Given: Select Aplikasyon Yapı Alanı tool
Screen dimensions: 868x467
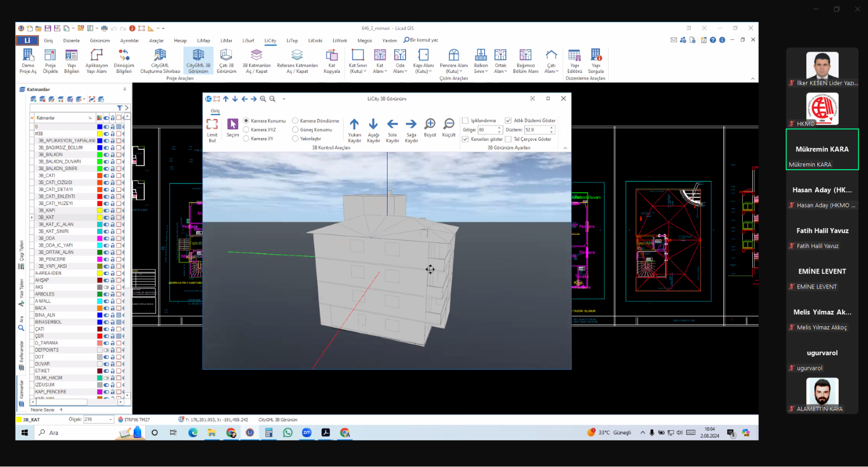Looking at the screenshot, I should coord(97,61).
